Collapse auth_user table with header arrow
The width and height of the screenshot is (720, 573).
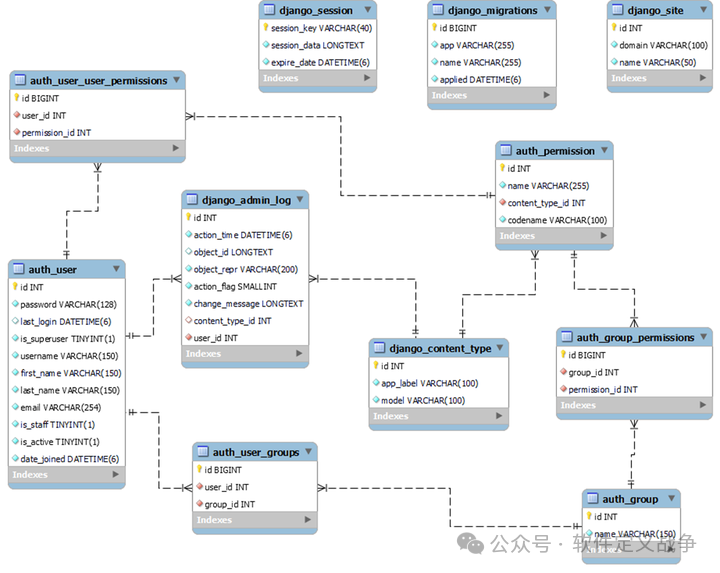click(116, 268)
